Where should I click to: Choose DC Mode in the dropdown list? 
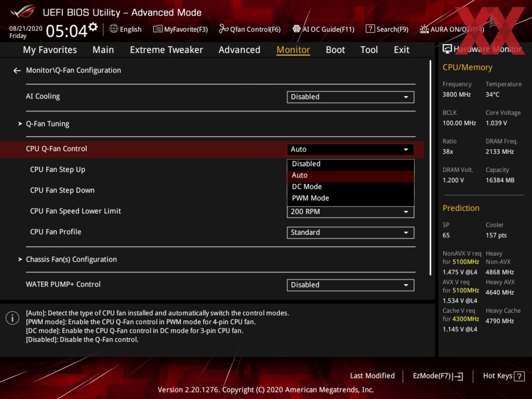pos(350,187)
